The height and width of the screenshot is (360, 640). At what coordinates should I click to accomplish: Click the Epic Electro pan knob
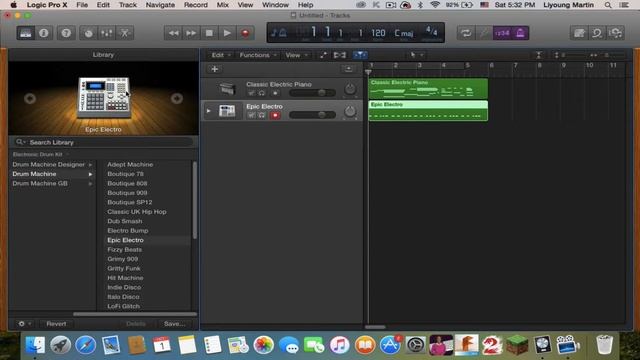pyautogui.click(x=350, y=111)
